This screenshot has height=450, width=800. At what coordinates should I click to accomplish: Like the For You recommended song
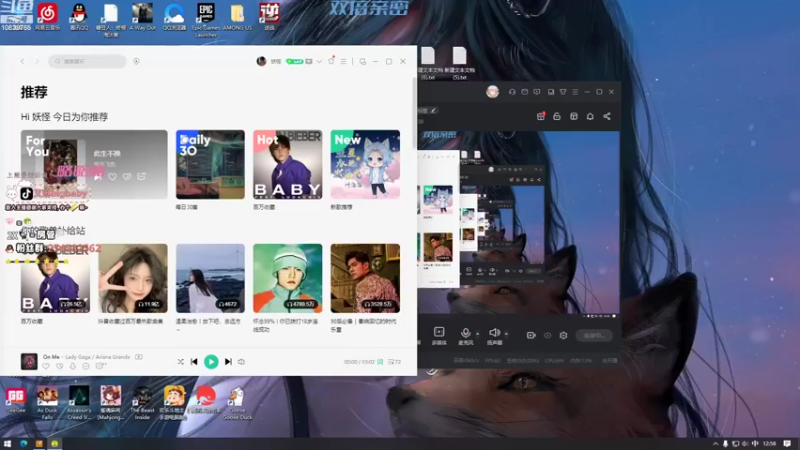click(112, 177)
